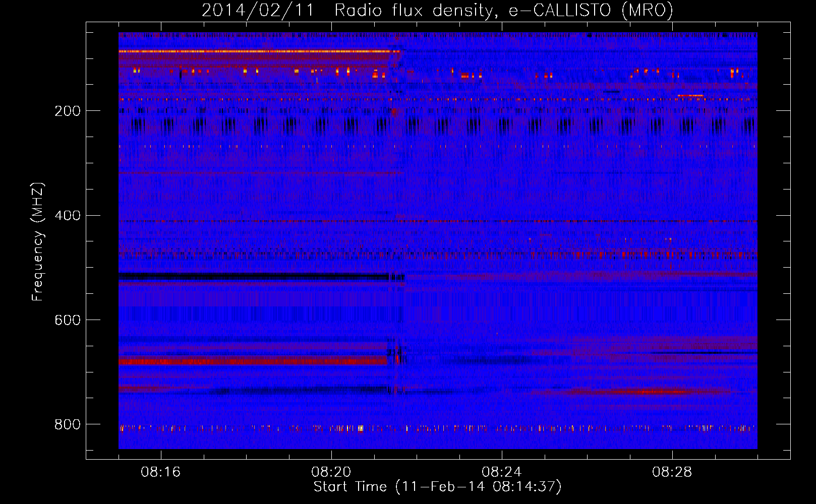Click the plot title 'Radio flux density, e-CALLISTO (MRO)'
This screenshot has height=504, width=816.
(504, 11)
